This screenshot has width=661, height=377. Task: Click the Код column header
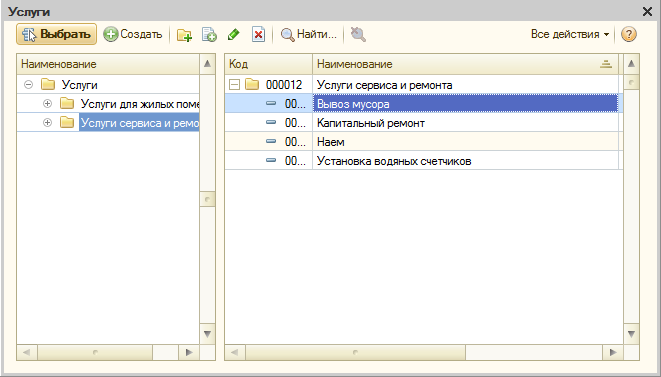269,64
